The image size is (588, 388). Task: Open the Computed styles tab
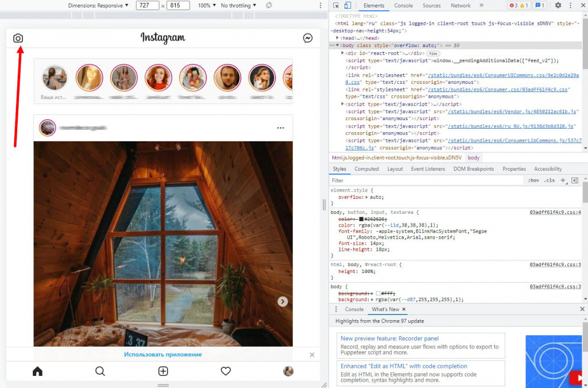point(367,169)
